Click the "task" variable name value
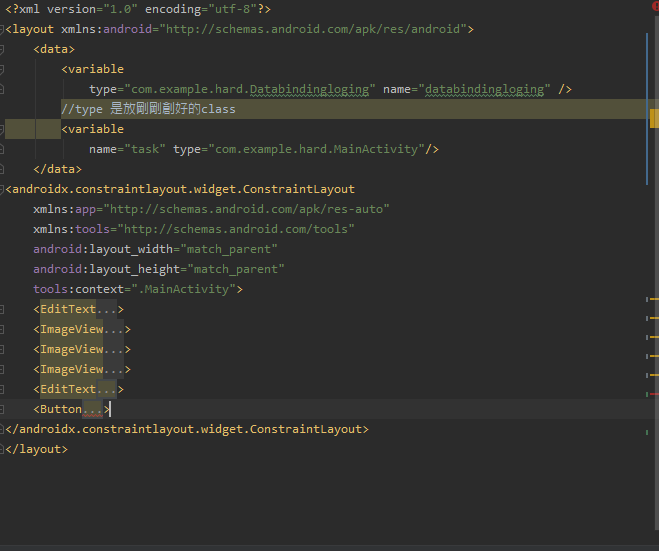Screen dimensions: 659x551 pos(145,149)
